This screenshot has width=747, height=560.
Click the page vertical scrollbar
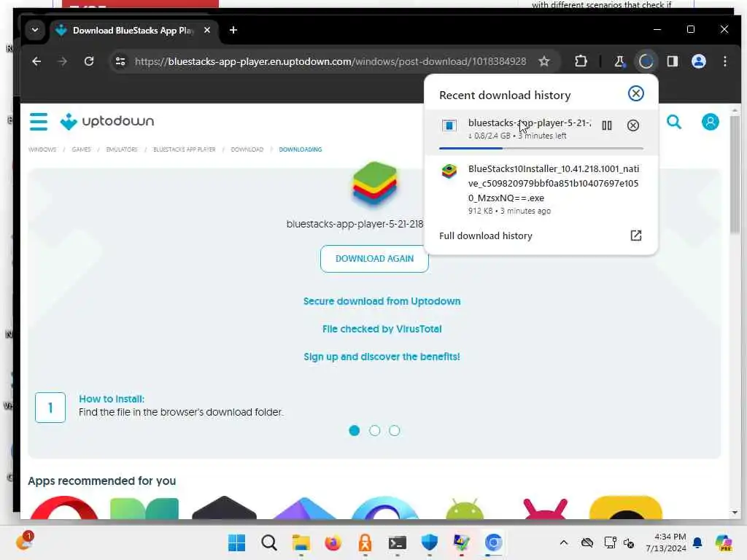735,174
